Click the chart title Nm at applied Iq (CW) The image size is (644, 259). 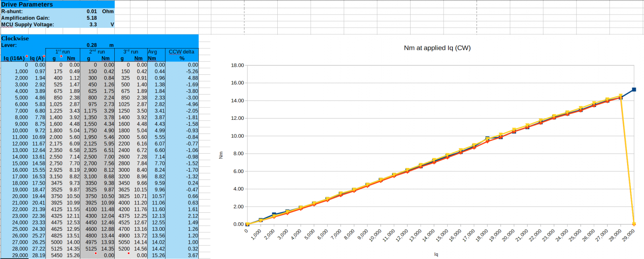click(x=437, y=48)
